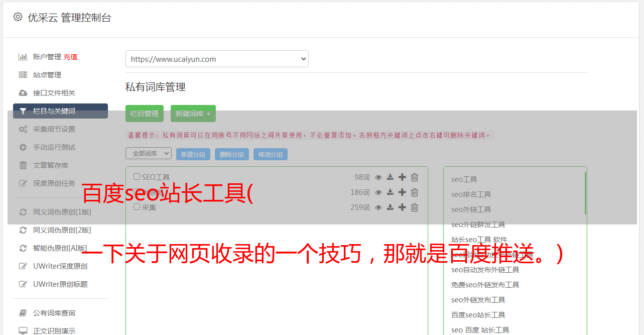Click the funnel icon in 栏目与关键词
Screen dimensions: 644x335
click(23, 111)
